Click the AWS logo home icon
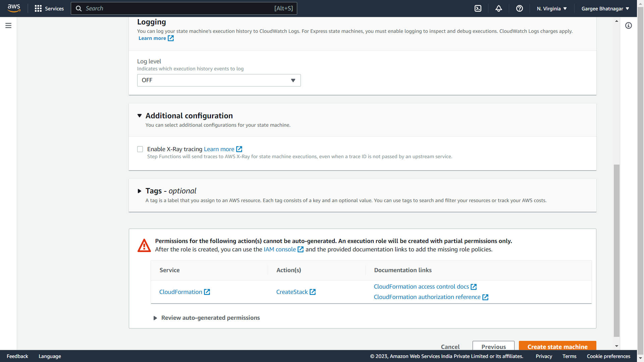644x362 pixels. [14, 8]
